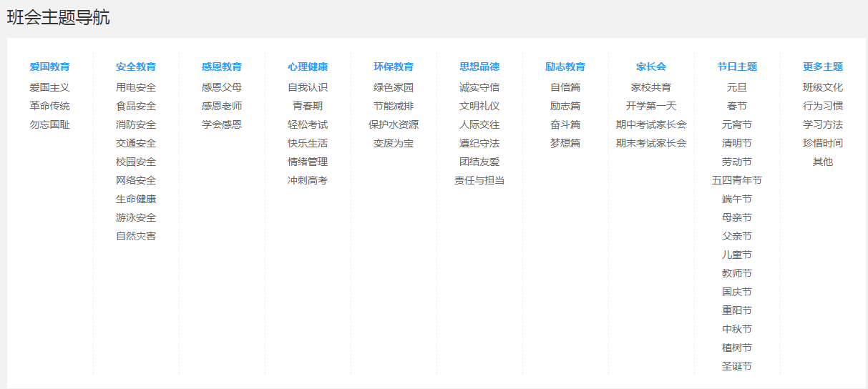Select 保护水资源 link

(394, 124)
